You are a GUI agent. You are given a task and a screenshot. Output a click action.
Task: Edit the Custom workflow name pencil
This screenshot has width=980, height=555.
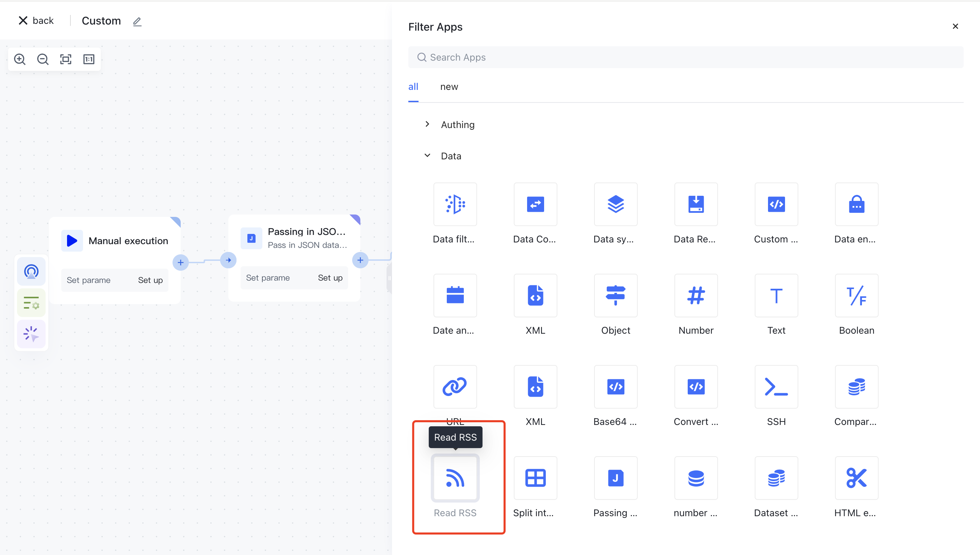(x=137, y=21)
